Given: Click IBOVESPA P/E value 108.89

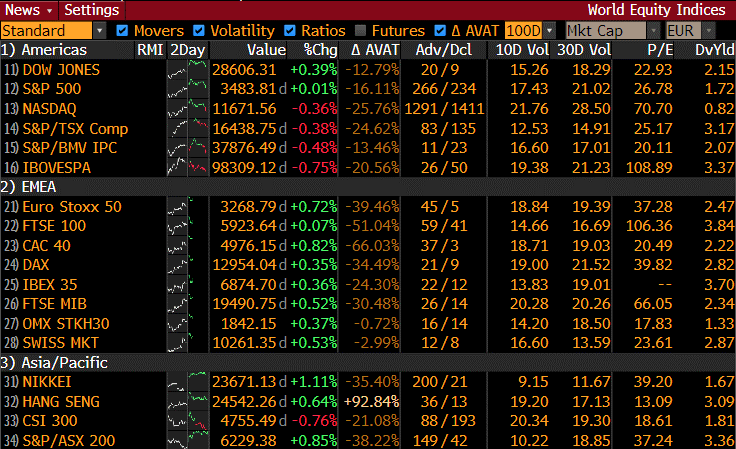Looking at the screenshot, I should (649, 167).
